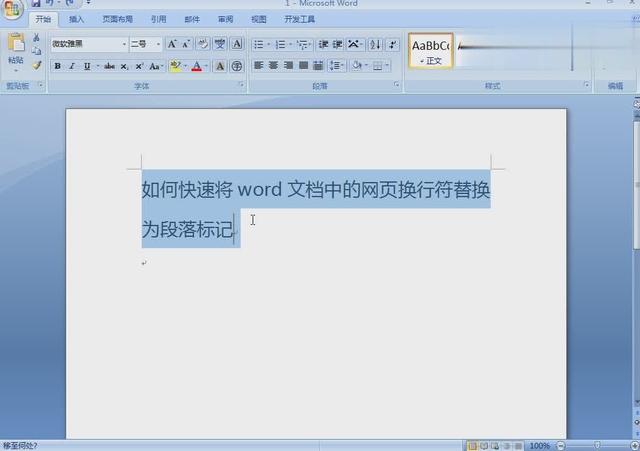640x451 pixels.
Task: Insert enclosed character (circled 字)
Action: [x=237, y=66]
